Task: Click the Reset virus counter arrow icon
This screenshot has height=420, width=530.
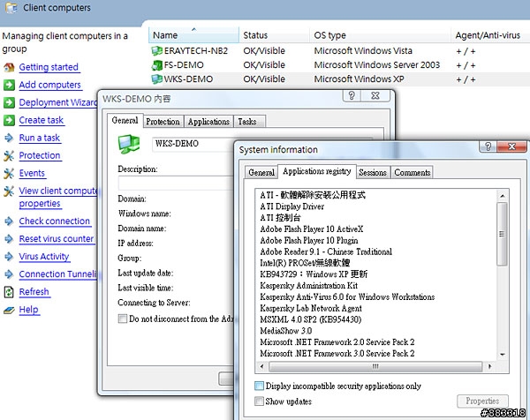Action: click(x=9, y=239)
